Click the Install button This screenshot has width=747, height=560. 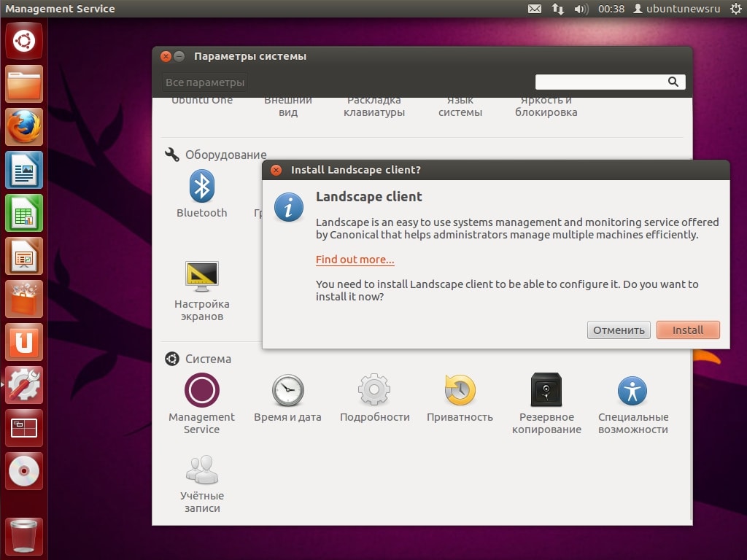tap(688, 330)
